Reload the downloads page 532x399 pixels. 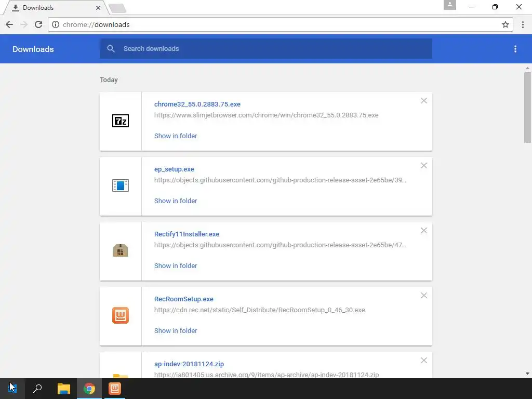click(x=38, y=24)
